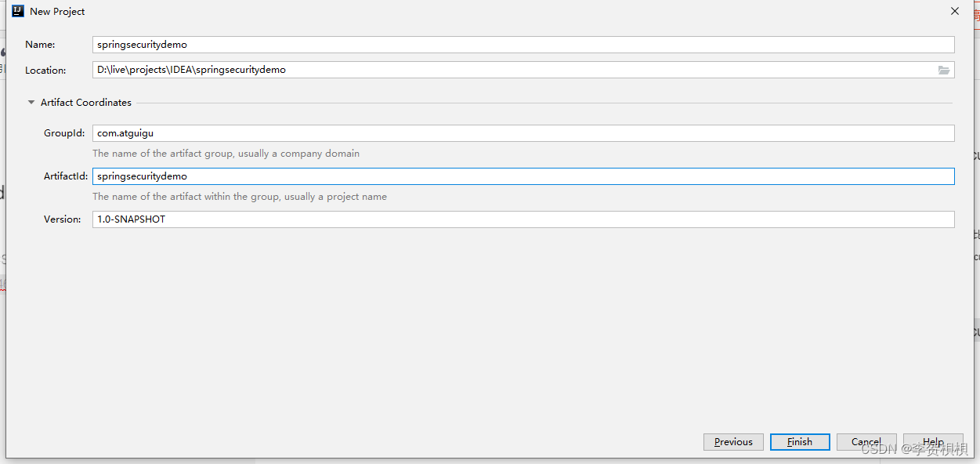The width and height of the screenshot is (980, 464).
Task: Collapse the Artifact Coordinates section
Action: [x=31, y=103]
